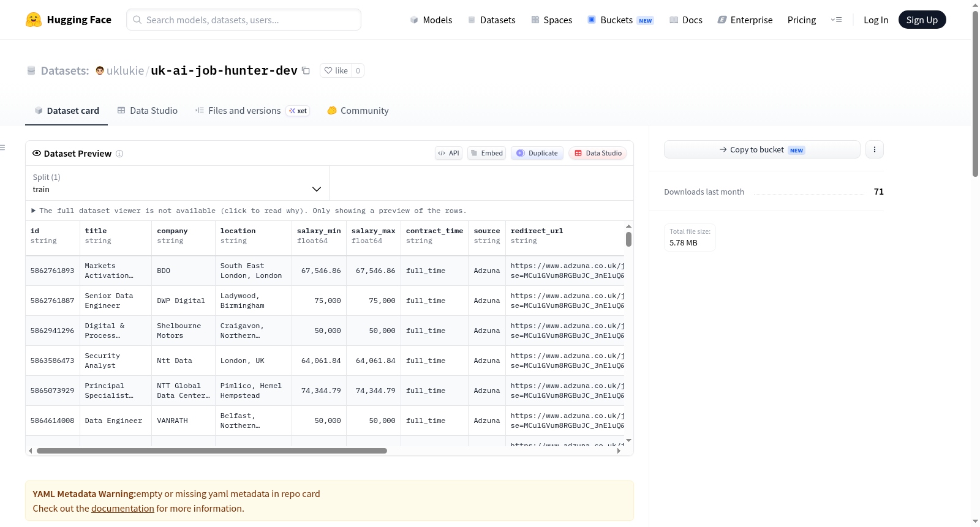Copy dataset name with the copy icon

coord(306,70)
